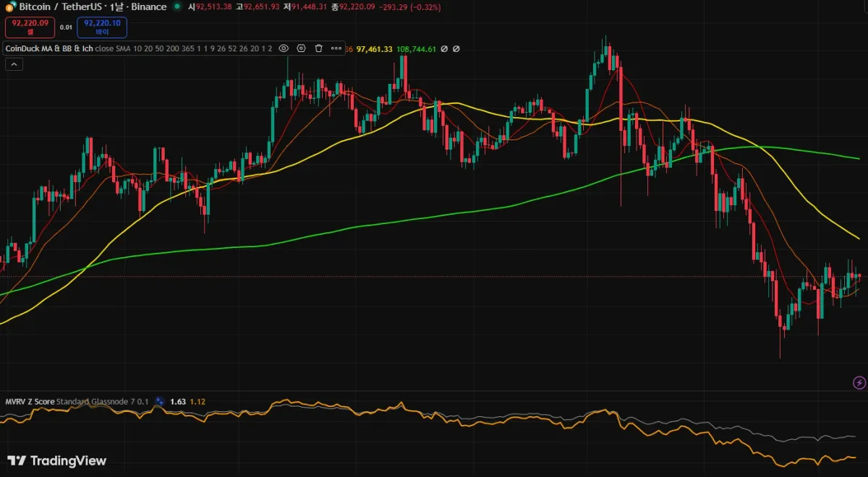
Task: Select the MVRV Z Score indicator title
Action: coord(30,401)
